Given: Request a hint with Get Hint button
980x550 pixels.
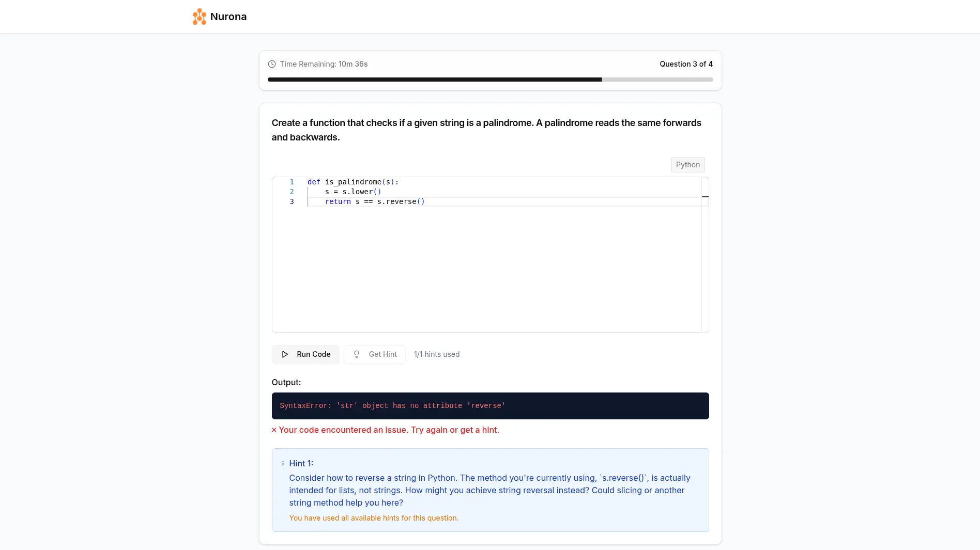Looking at the screenshot, I should coord(375,354).
